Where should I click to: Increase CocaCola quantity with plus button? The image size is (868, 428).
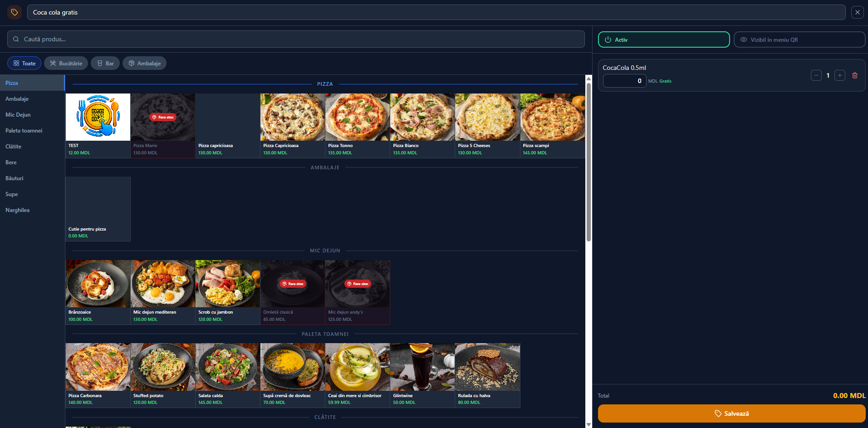[840, 75]
